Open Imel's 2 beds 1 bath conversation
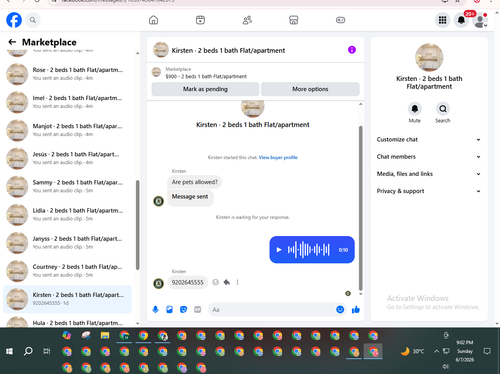Screen dimensions: 500x374 tap(67, 102)
